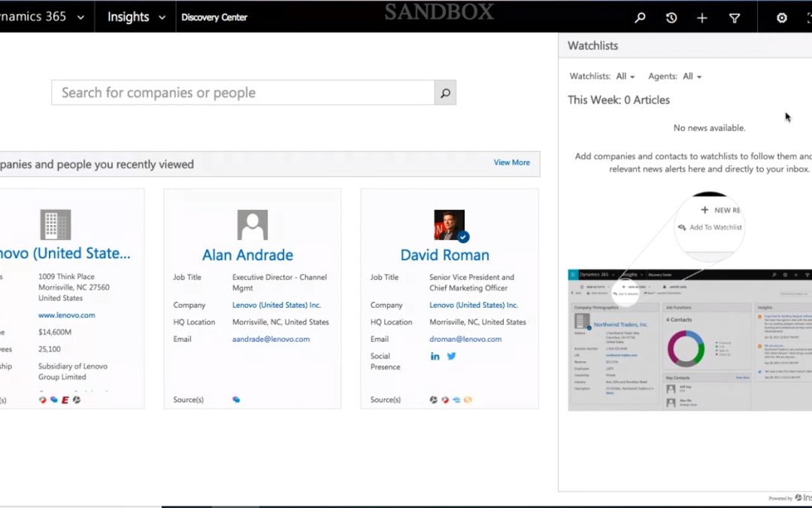Click the Watchlists panel header
812x508 pixels.
(x=685, y=46)
